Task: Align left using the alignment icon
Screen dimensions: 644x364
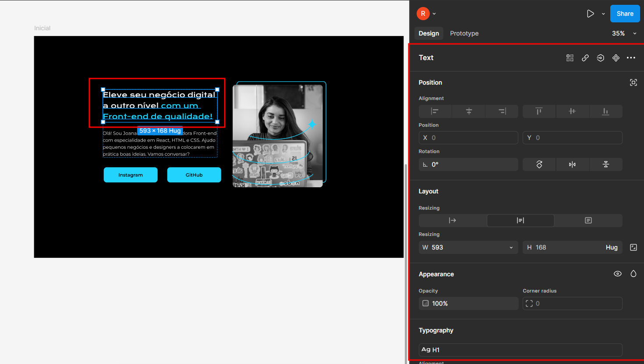Action: (435, 111)
